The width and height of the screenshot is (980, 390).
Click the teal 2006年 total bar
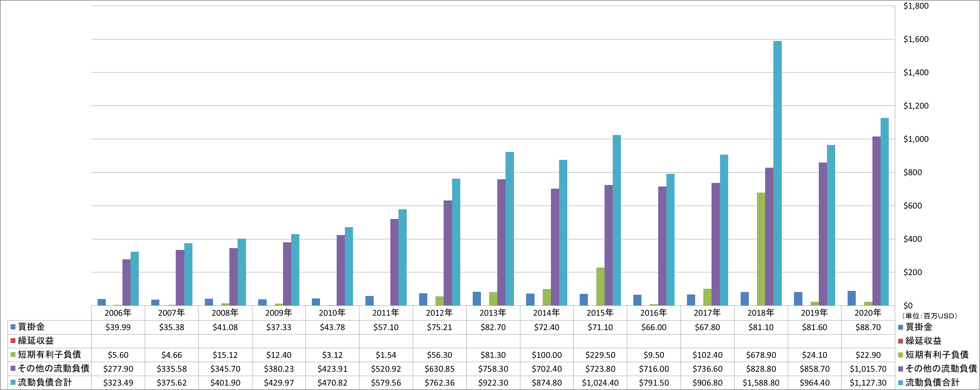point(135,278)
